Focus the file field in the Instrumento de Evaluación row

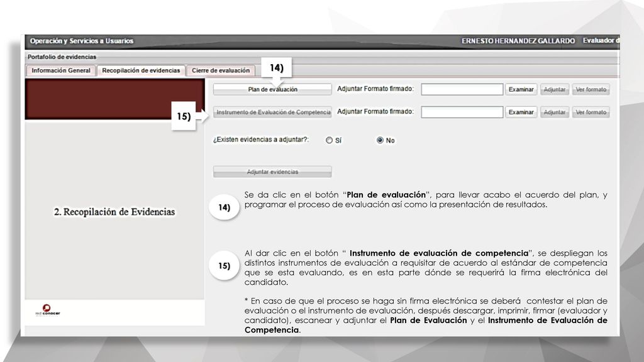pyautogui.click(x=462, y=112)
